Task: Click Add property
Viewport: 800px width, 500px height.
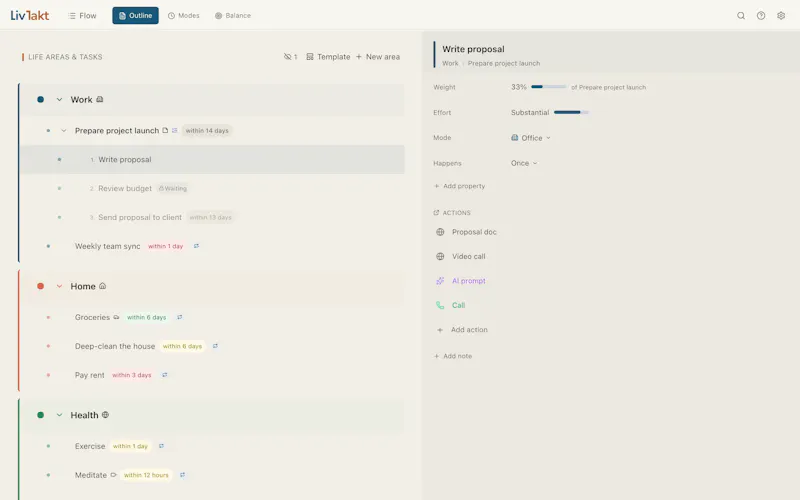Action: click(x=459, y=186)
